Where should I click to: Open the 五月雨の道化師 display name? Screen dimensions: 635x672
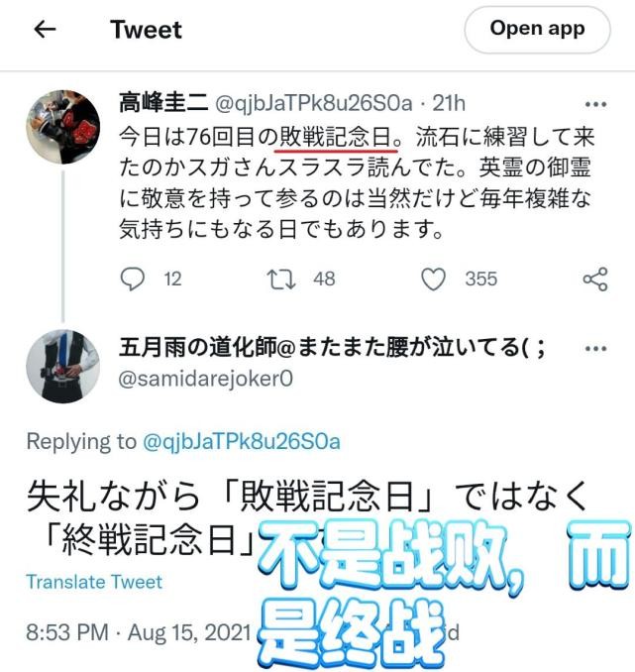tap(332, 347)
